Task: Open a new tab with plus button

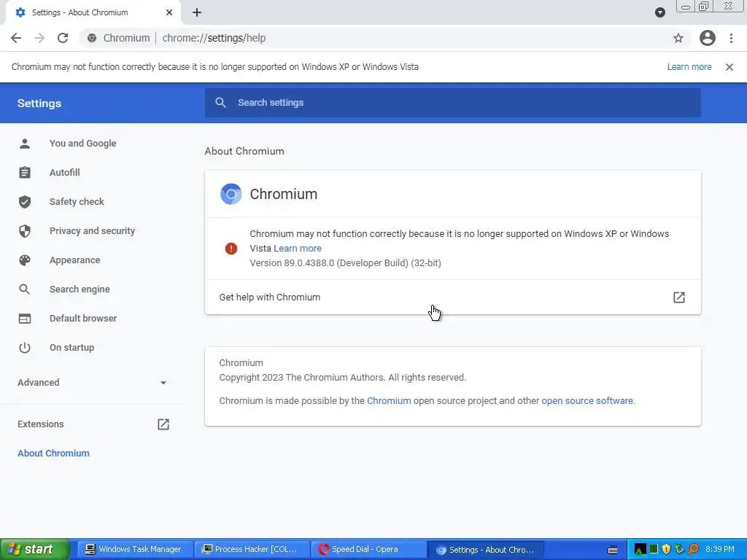Action: tap(197, 12)
